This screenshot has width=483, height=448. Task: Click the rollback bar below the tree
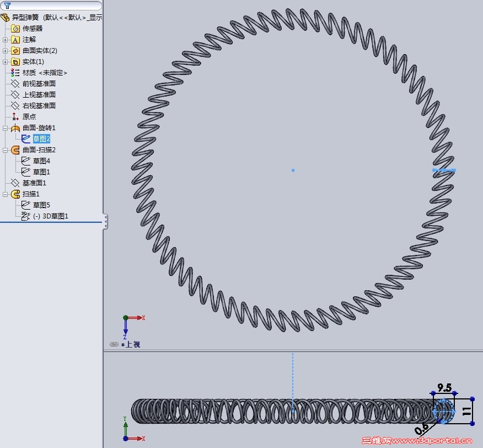pos(51,222)
